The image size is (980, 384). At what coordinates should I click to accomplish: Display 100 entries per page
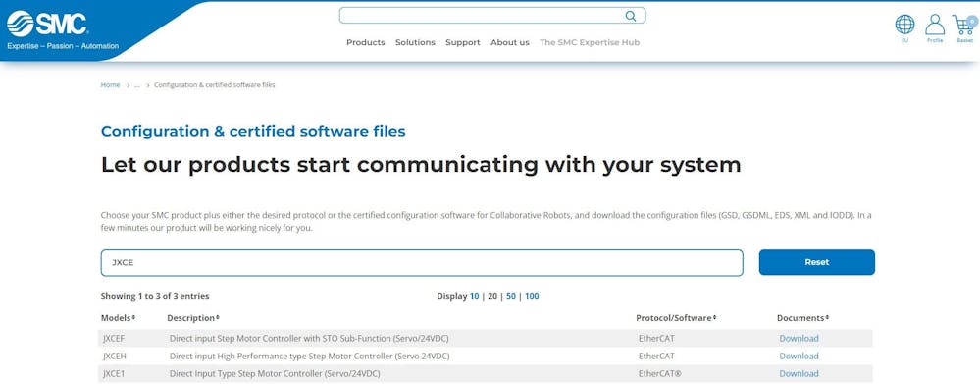click(x=532, y=296)
